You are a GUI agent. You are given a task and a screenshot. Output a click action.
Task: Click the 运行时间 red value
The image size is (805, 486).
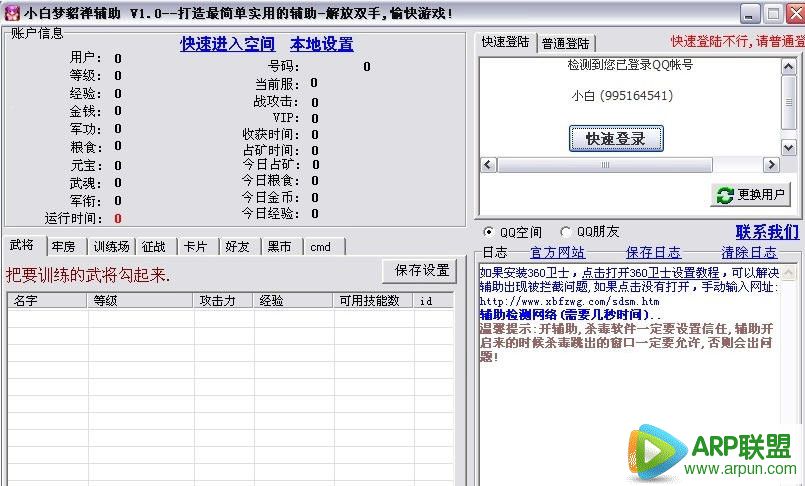click(118, 219)
